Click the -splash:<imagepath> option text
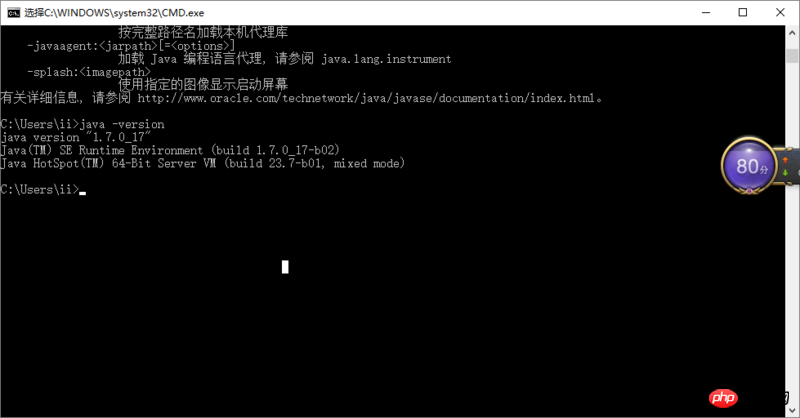800x418 pixels. pyautogui.click(x=89, y=72)
